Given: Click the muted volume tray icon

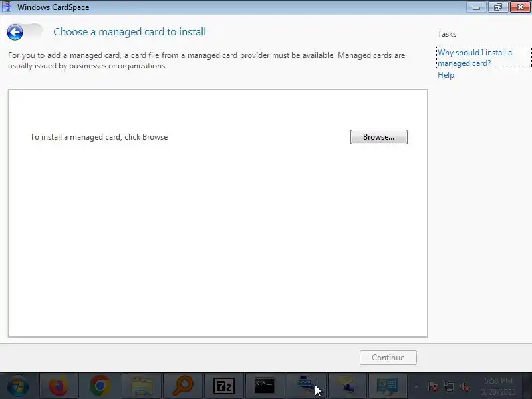Looking at the screenshot, I should pyautogui.click(x=464, y=386).
